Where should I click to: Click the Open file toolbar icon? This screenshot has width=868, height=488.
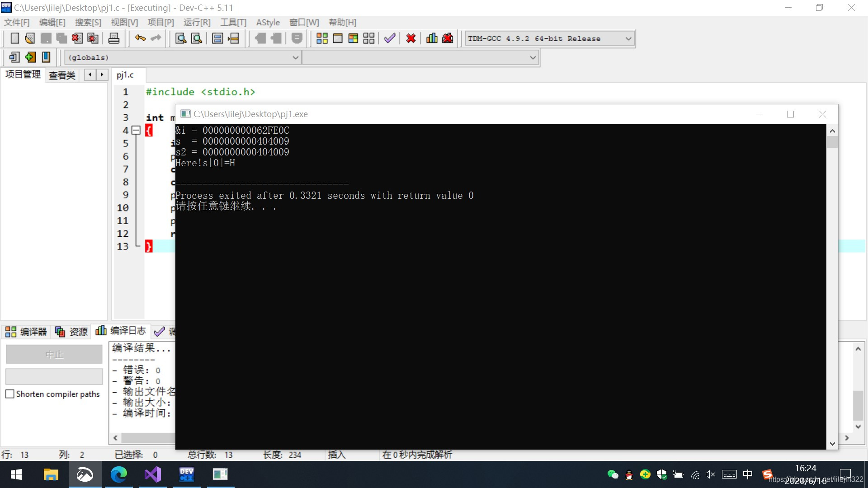coord(30,38)
